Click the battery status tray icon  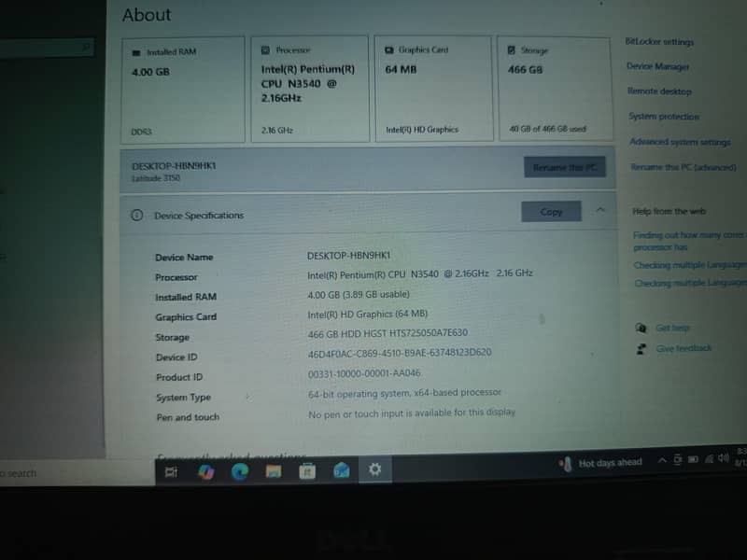pos(693,459)
